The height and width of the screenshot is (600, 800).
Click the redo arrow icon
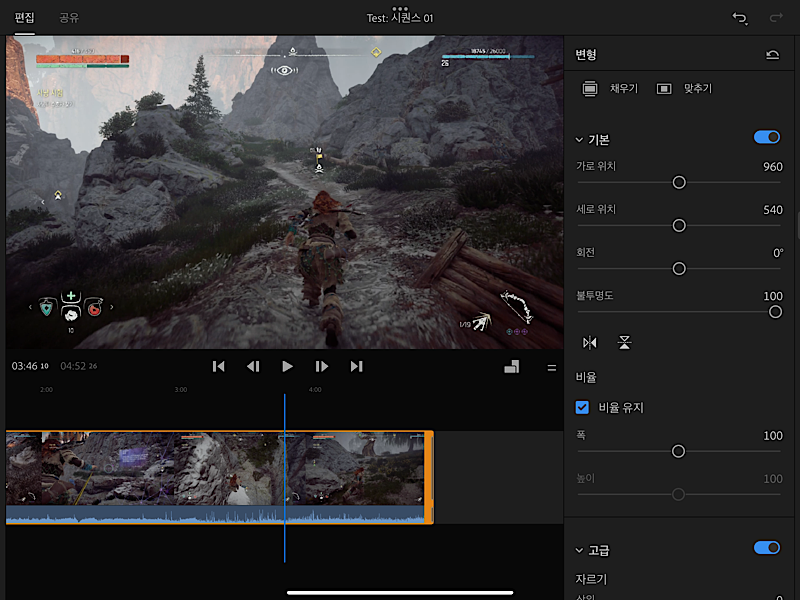776,18
